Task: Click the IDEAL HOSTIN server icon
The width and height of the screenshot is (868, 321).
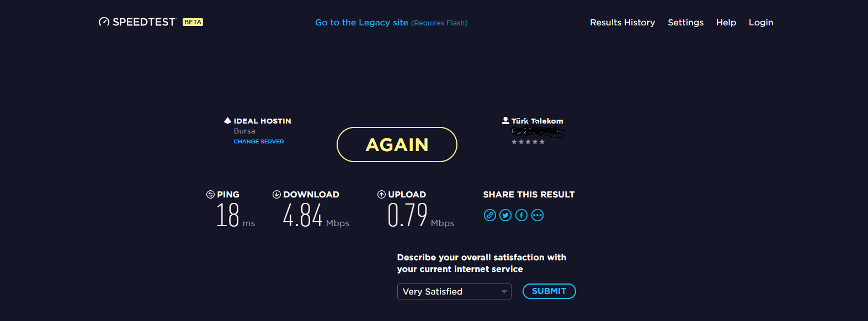Action: 227,120
